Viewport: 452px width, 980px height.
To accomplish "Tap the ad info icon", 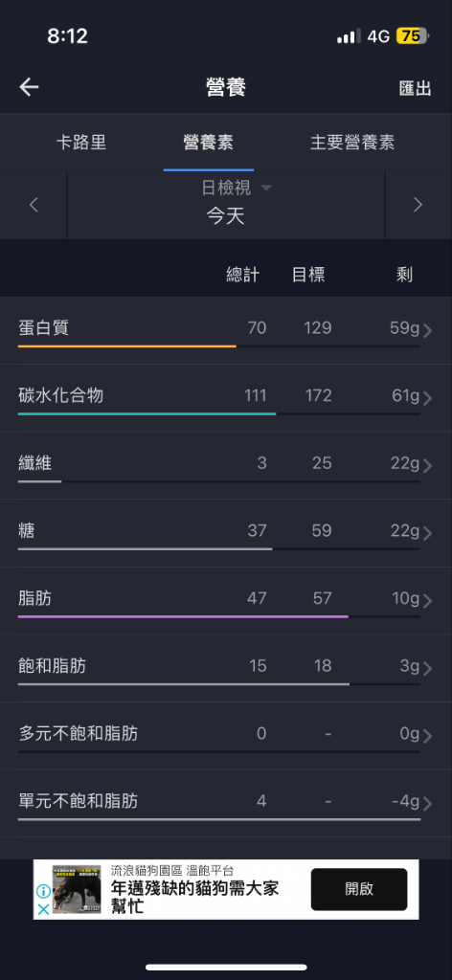I will tap(43, 891).
